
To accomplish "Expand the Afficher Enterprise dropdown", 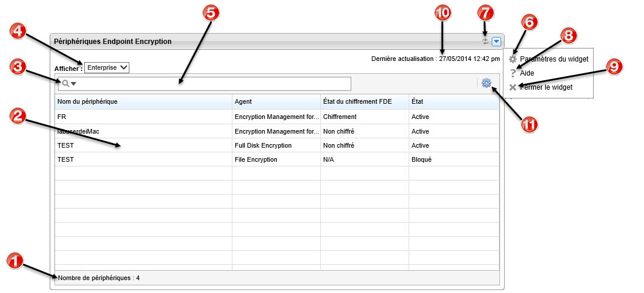I will coord(107,68).
